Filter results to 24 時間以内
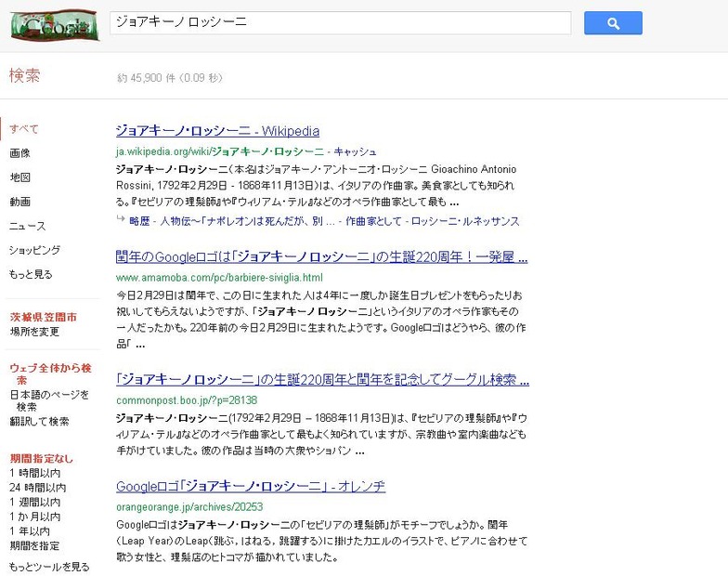This screenshot has height=576, width=728. [37, 487]
